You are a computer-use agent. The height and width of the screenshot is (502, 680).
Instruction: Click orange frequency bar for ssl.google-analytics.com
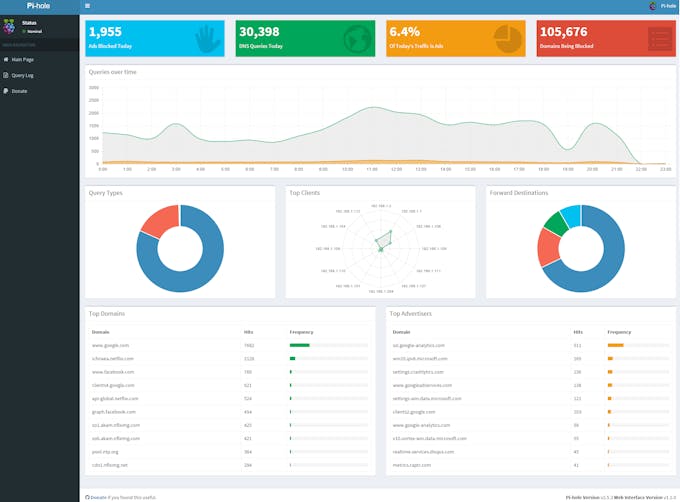[x=615, y=346]
